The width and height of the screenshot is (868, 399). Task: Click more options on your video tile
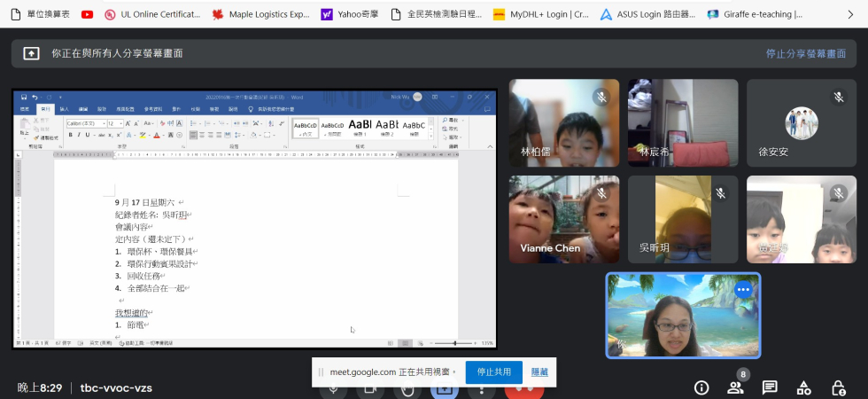point(742,289)
